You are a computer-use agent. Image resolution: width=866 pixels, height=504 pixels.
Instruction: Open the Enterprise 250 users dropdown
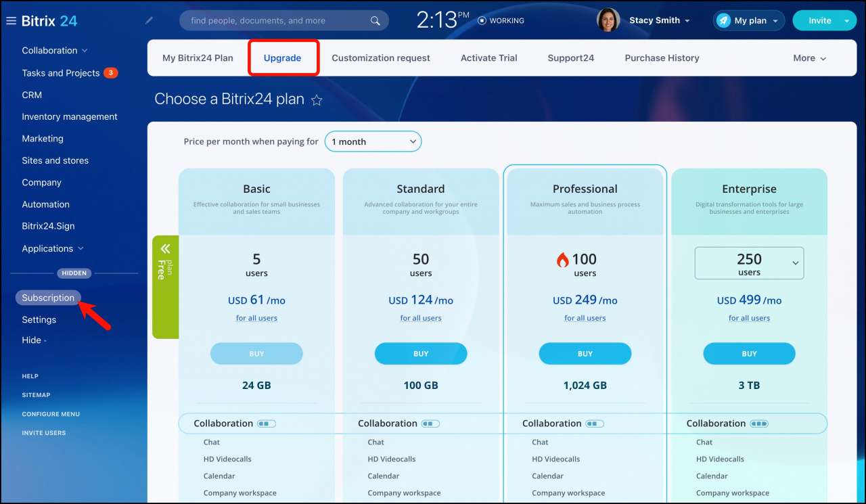(749, 263)
